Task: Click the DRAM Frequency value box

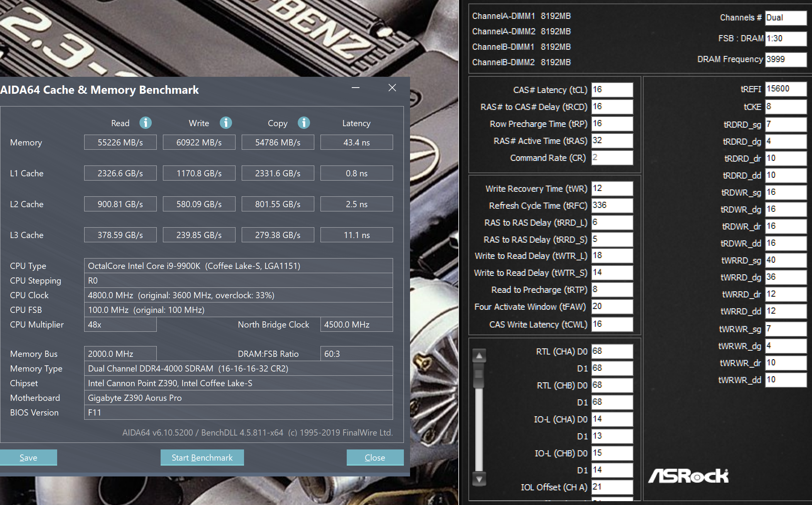Action: [x=786, y=59]
